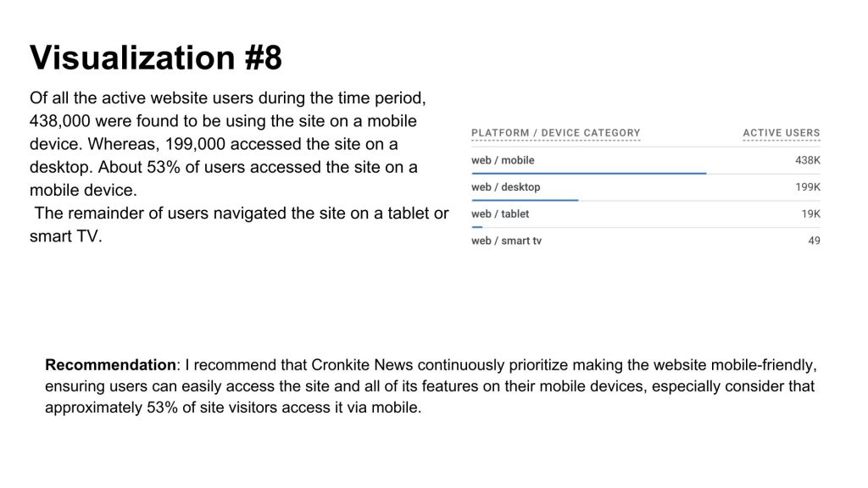868x488 pixels.
Task: Click the bold "Recommendation" label
Action: tap(110, 365)
